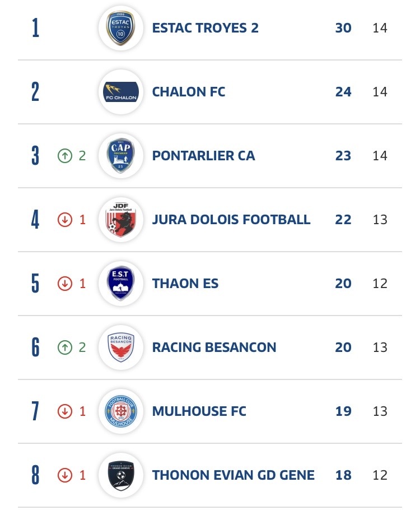The height and width of the screenshot is (510, 420).
Task: Click Pontarlier's green up-arrow rank indicator
Action: point(65,156)
